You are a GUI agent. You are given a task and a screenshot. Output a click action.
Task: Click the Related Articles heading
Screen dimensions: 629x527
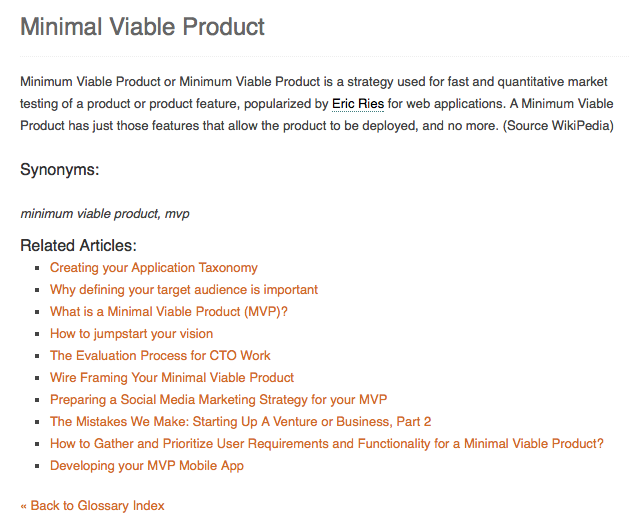tap(78, 245)
